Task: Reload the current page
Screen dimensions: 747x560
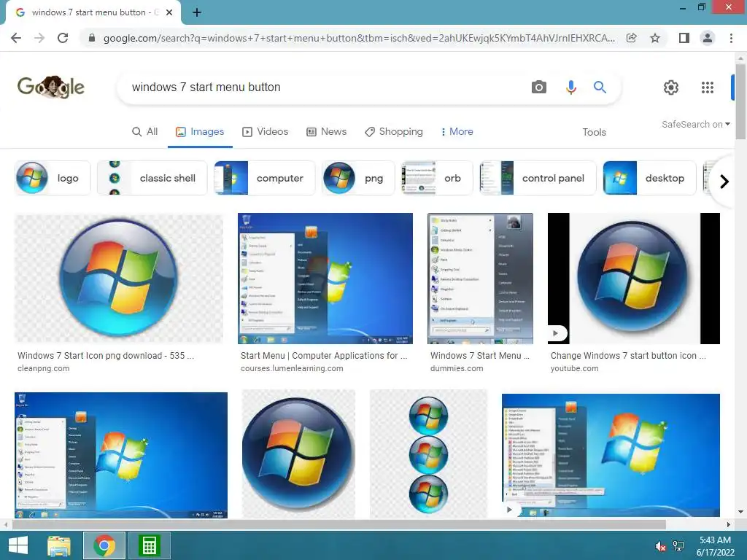Action: pyautogui.click(x=63, y=38)
